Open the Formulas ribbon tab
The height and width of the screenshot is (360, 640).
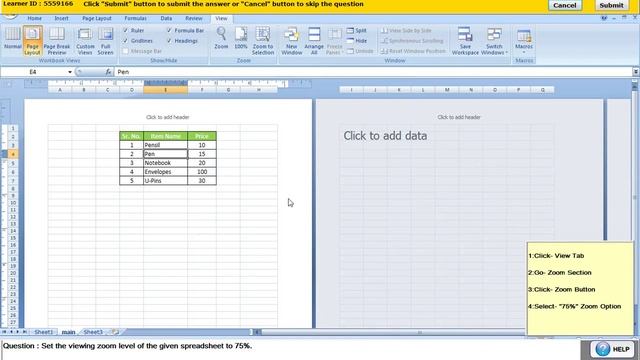click(x=135, y=18)
